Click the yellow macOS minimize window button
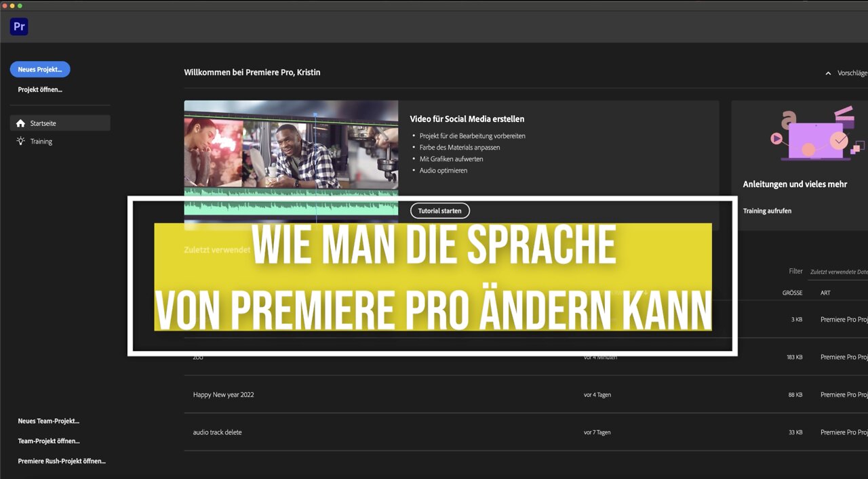868x479 pixels. click(x=12, y=5)
